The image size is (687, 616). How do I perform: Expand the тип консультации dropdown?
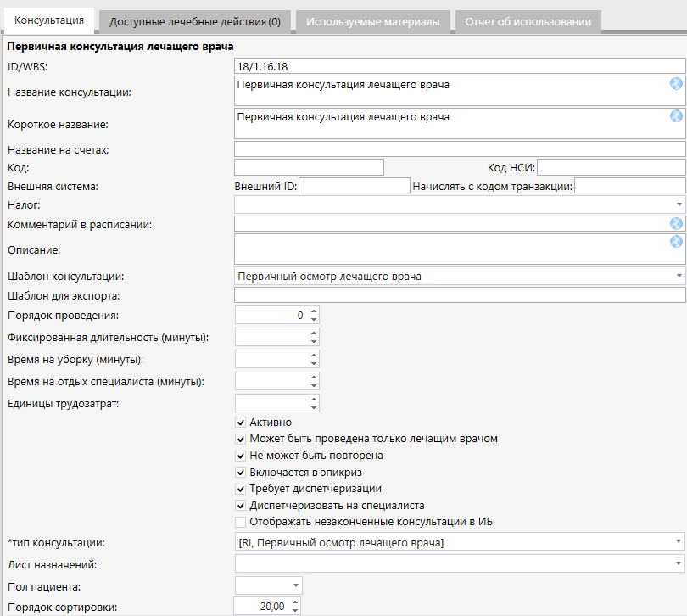[679, 541]
